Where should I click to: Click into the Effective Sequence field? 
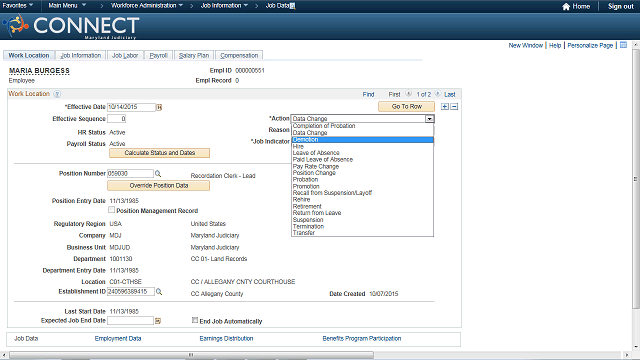(x=116, y=119)
